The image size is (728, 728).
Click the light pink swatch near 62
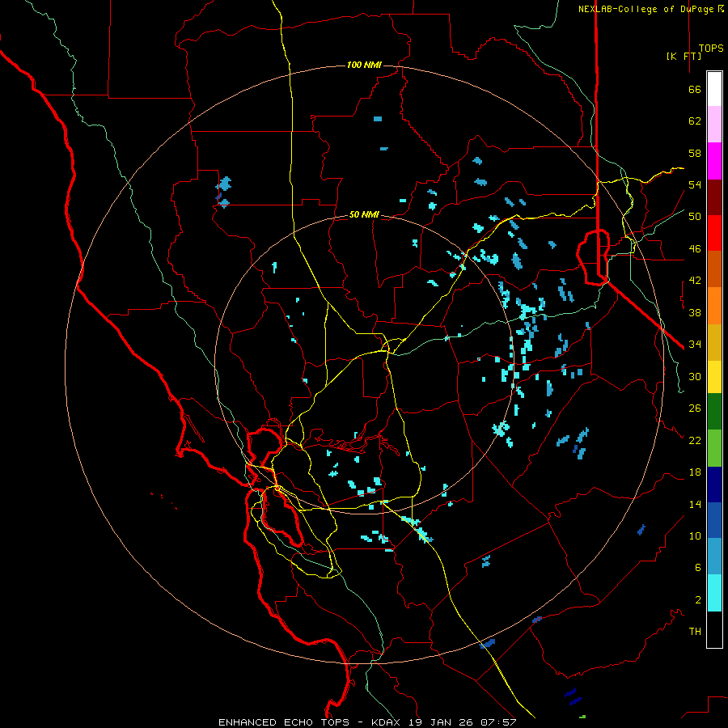714,124
